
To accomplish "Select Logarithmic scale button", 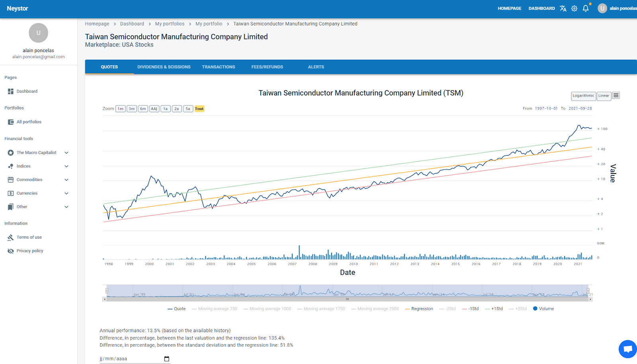I will (583, 96).
